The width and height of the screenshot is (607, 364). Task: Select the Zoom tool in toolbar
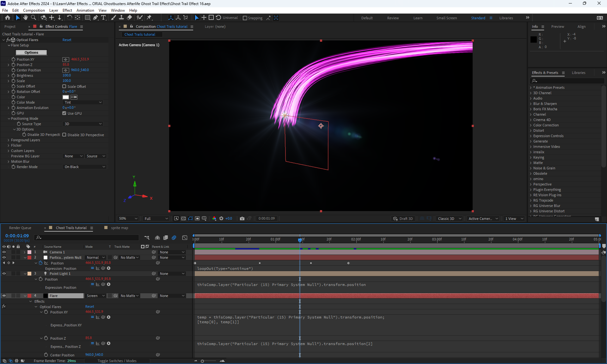click(x=33, y=18)
